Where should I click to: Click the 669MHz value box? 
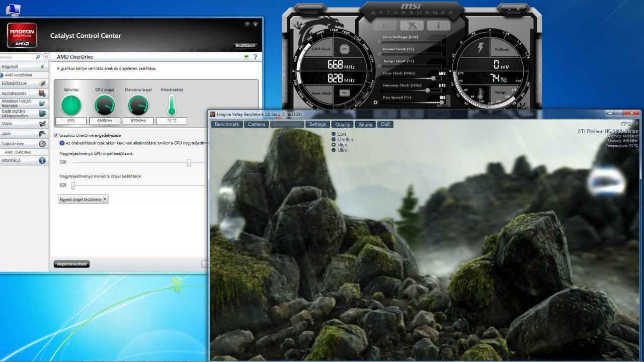[x=105, y=121]
